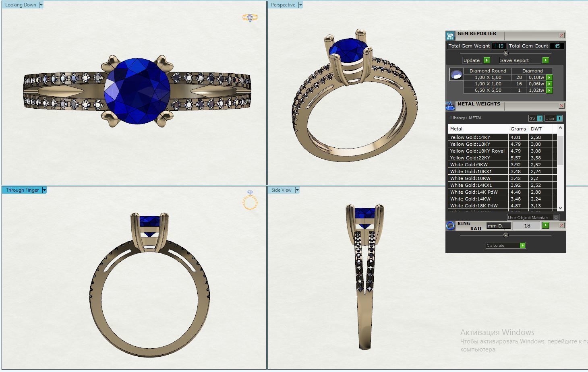Select the White Gold:10KW row
The width and height of the screenshot is (588, 372).
click(x=502, y=178)
